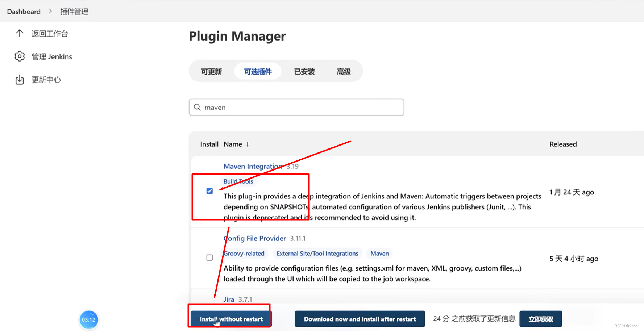Click the plugin search field containing maven
This screenshot has width=644, height=331.
[296, 107]
